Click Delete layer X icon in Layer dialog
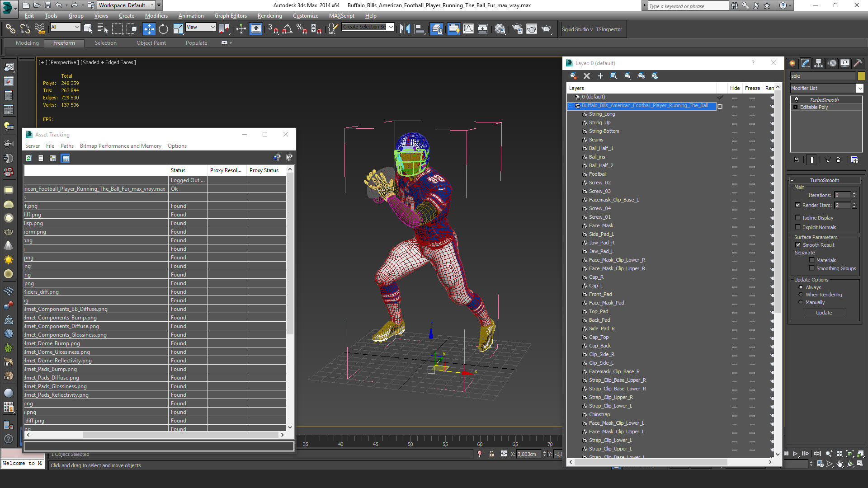Viewport: 868px width, 488px height. coord(587,76)
